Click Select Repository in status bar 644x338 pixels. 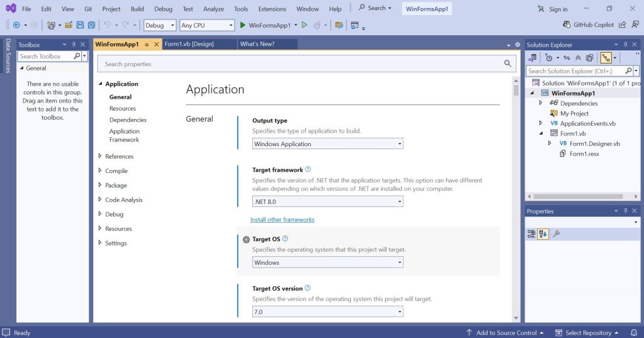[587, 332]
